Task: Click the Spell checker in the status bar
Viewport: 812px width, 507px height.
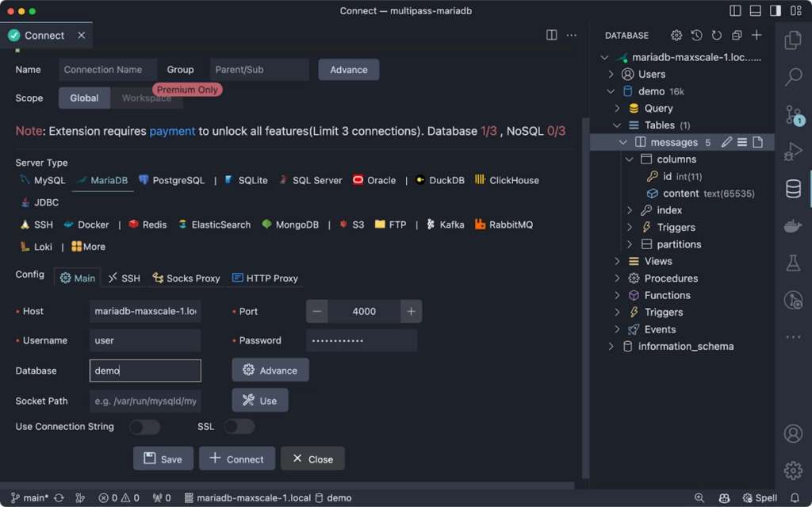Action: tap(760, 497)
